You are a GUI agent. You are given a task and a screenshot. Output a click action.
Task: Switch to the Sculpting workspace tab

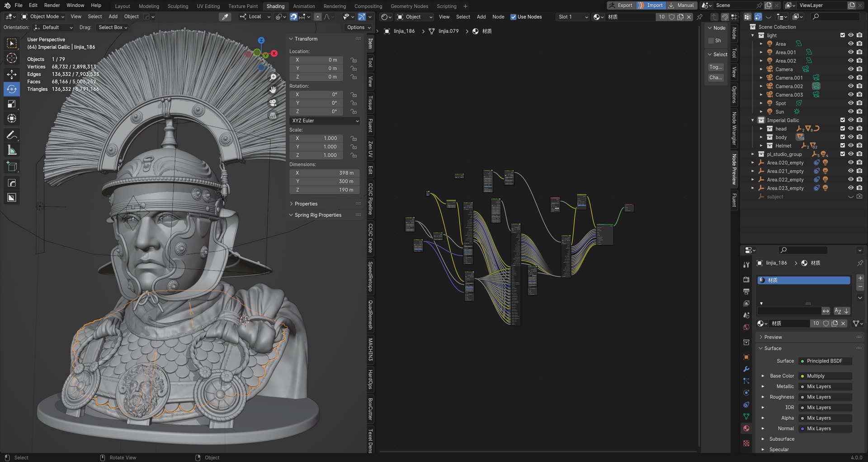[x=178, y=6]
